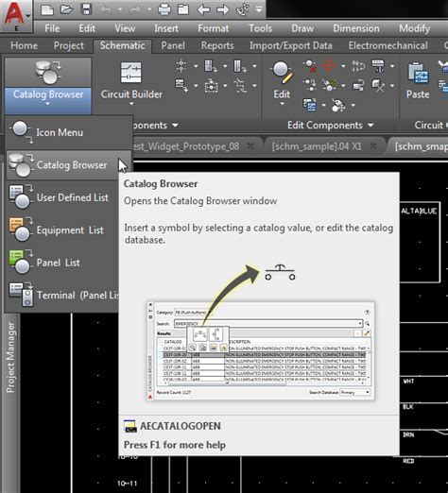Click the Copy Component icon
The image size is (448, 493).
(x=310, y=85)
